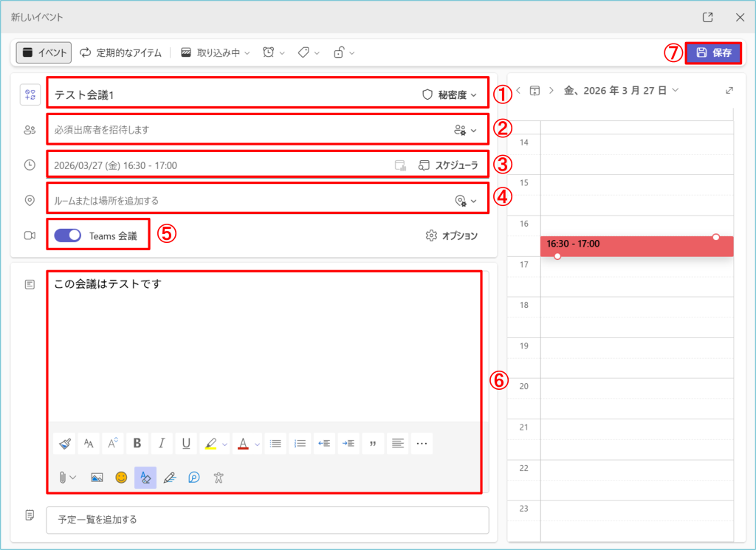Turn off the Teams 会議 toggle
The image size is (756, 550).
point(67,236)
